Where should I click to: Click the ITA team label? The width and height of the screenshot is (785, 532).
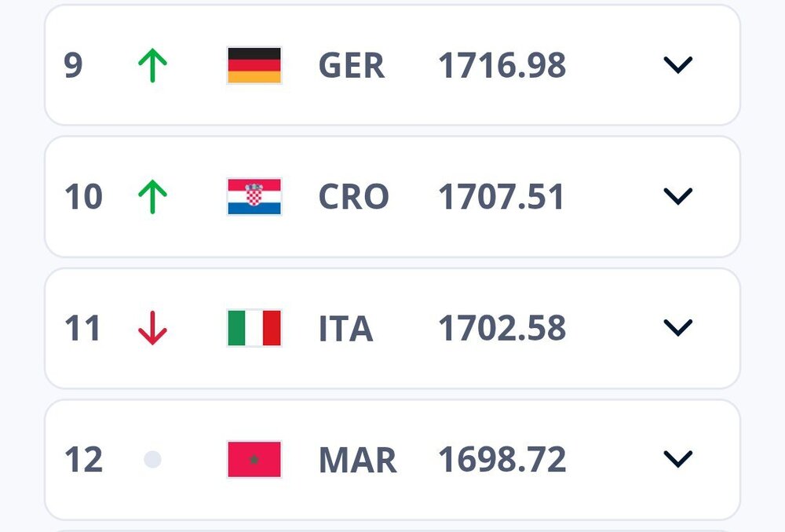[x=345, y=329]
